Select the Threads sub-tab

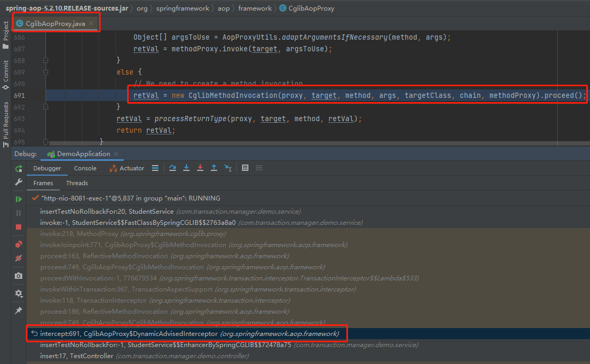point(77,183)
